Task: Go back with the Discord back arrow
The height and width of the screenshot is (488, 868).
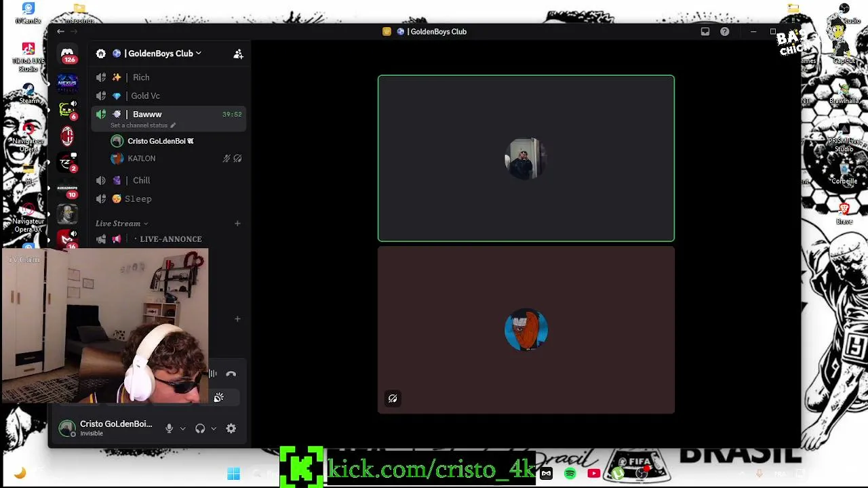Action: [60, 31]
